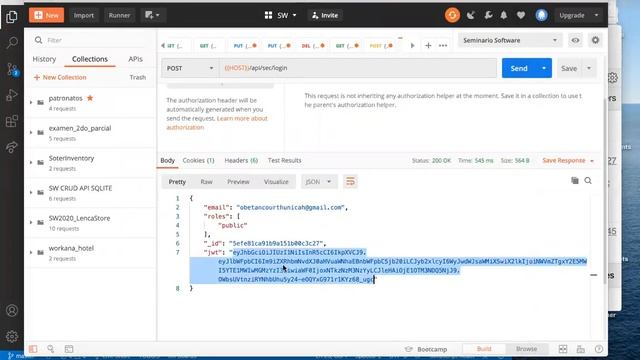
Task: Select the Raw view
Action: pyautogui.click(x=206, y=182)
